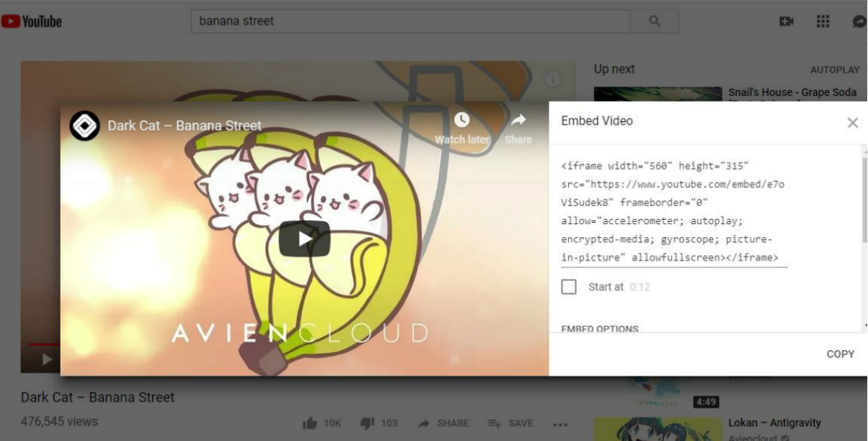Click the AUTOPLAY label
The height and width of the screenshot is (441, 868).
tap(835, 70)
